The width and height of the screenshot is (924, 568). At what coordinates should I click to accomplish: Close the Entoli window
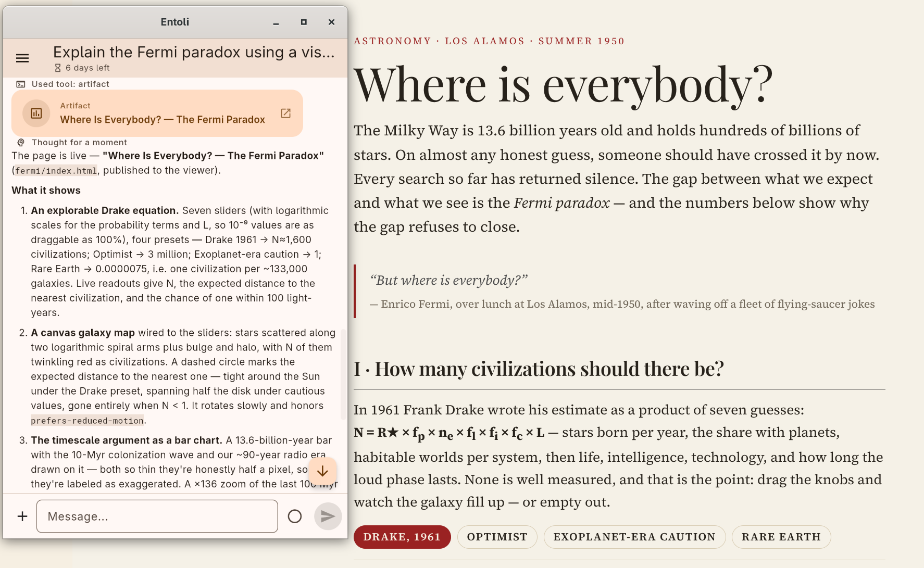331,22
